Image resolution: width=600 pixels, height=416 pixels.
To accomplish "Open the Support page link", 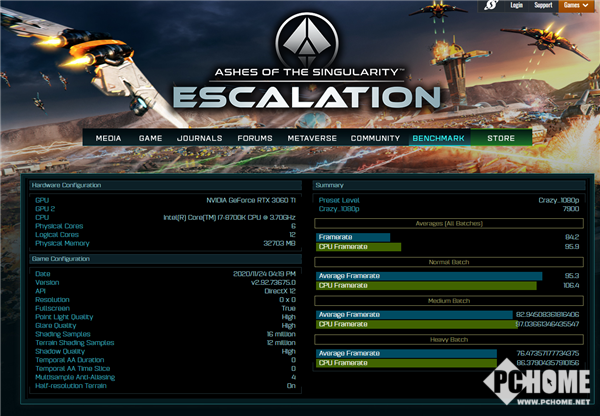I will point(542,6).
